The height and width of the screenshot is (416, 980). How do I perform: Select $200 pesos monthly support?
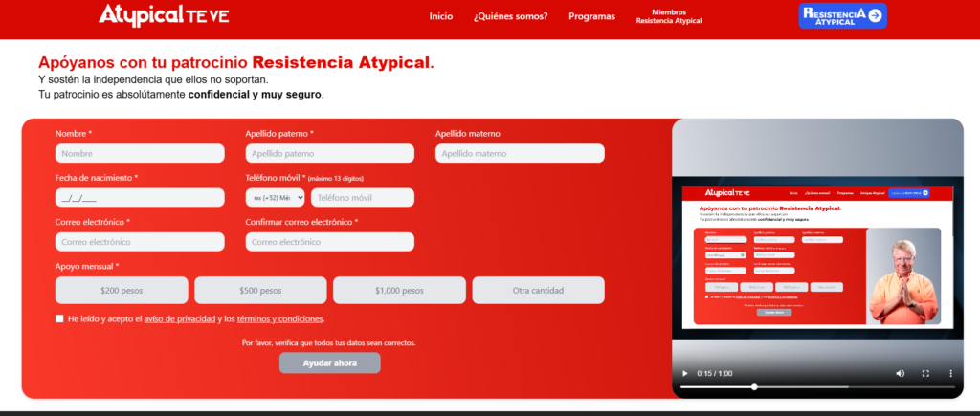click(x=121, y=290)
